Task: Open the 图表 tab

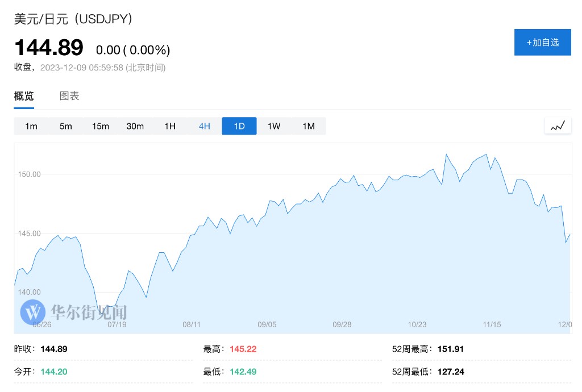Action: tap(69, 96)
